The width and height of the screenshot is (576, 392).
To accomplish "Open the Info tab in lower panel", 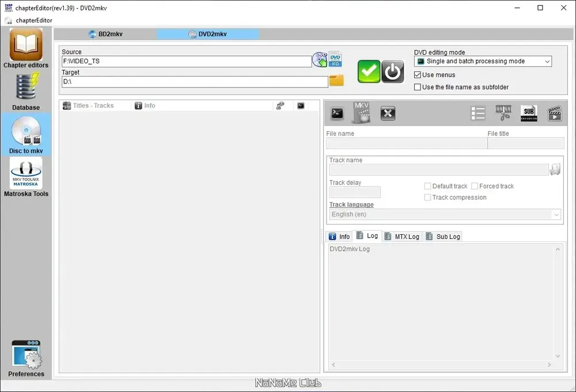I will point(339,237).
